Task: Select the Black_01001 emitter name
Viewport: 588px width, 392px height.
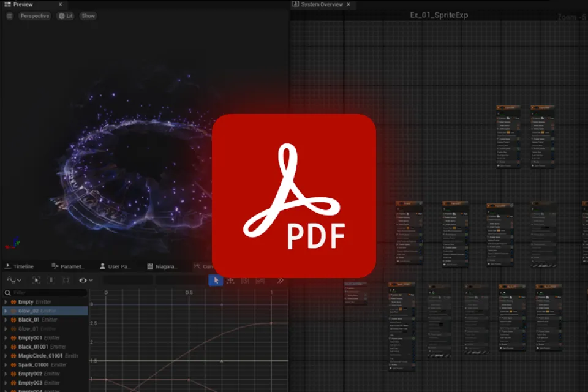Action: pos(33,347)
